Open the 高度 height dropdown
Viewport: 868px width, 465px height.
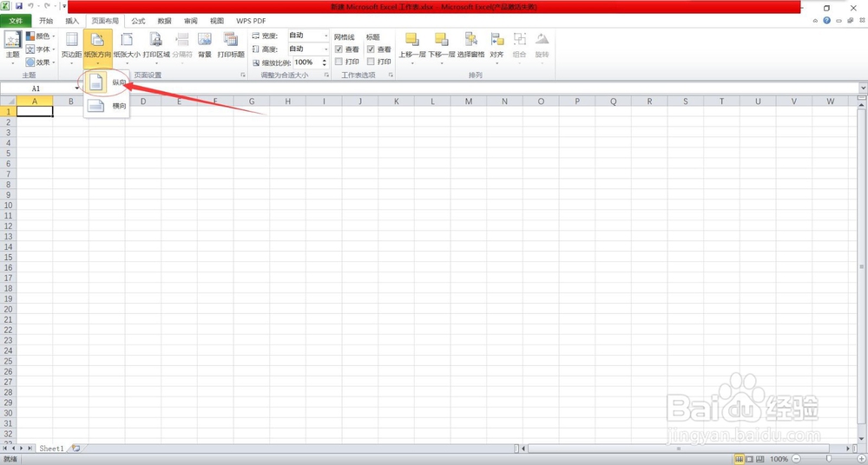pos(326,49)
